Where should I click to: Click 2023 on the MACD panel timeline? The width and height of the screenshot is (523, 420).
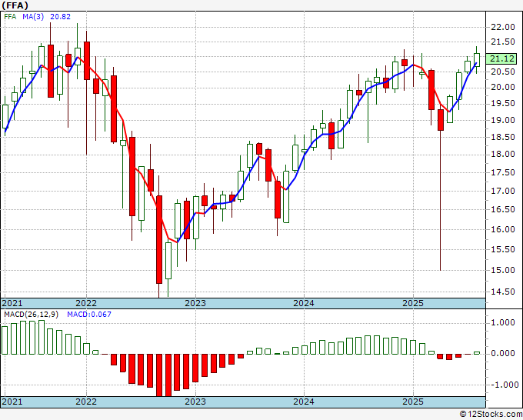(x=195, y=402)
